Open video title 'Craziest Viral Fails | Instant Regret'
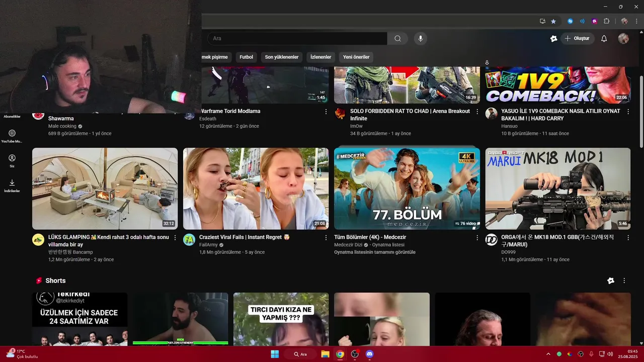644x362 pixels. click(x=244, y=237)
